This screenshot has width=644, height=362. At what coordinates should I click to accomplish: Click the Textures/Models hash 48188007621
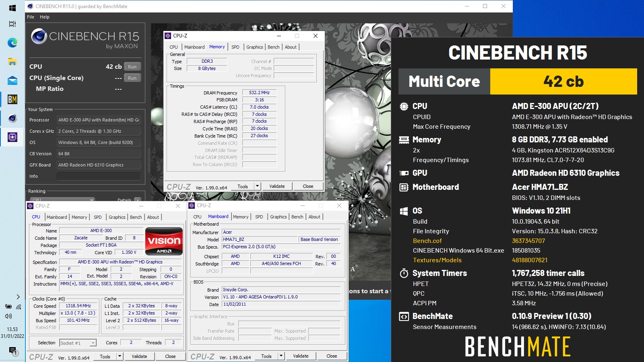pos(530,260)
